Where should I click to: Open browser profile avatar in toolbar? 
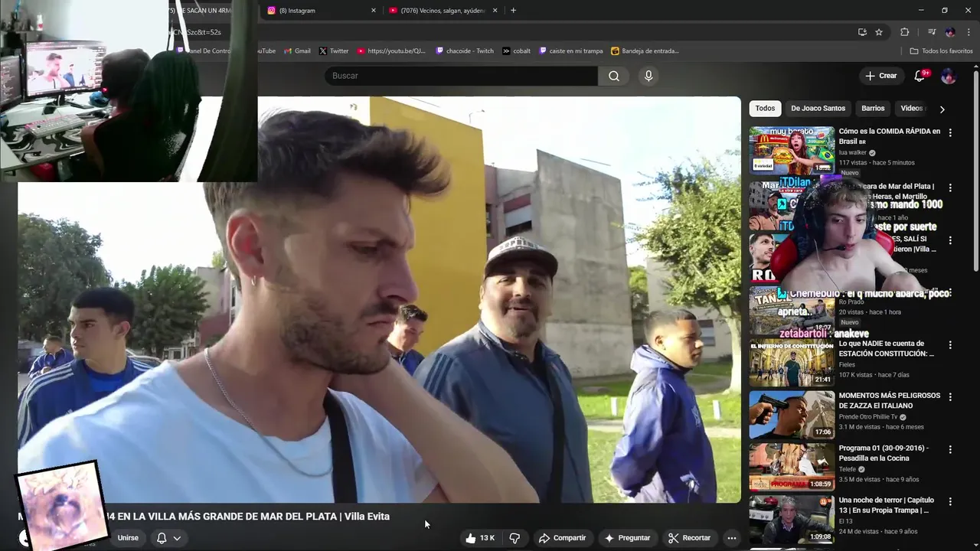coord(950,32)
